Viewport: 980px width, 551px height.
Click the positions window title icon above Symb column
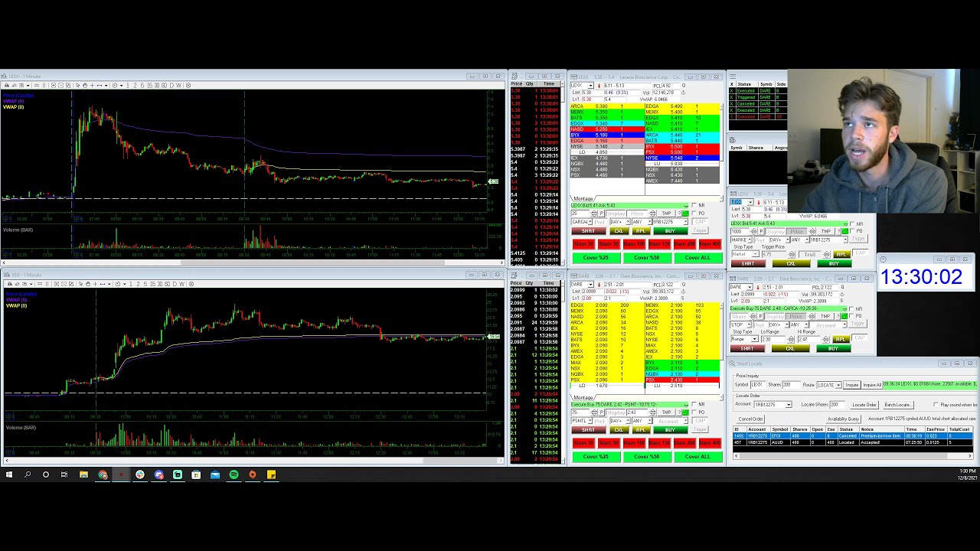pos(733,140)
